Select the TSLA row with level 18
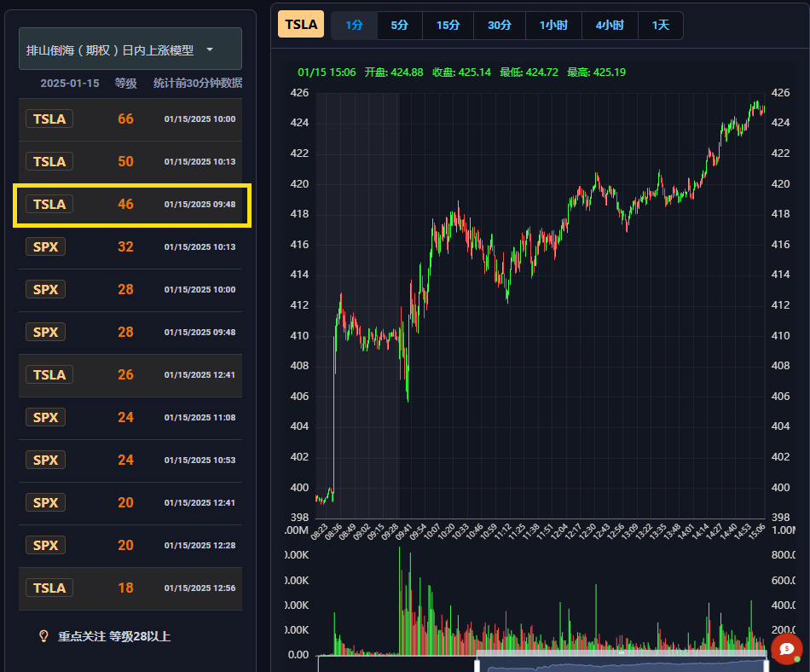810x672 pixels. pyautogui.click(x=130, y=588)
